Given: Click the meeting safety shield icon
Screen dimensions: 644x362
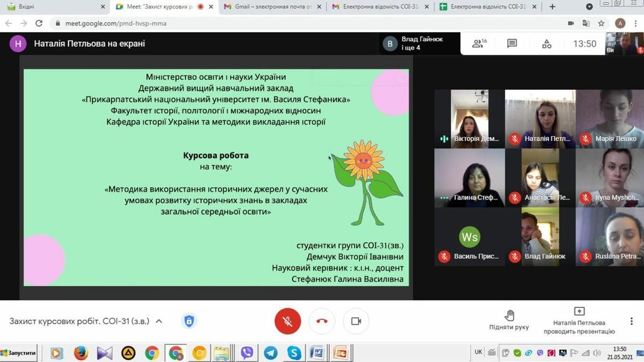Looking at the screenshot, I should tap(189, 321).
